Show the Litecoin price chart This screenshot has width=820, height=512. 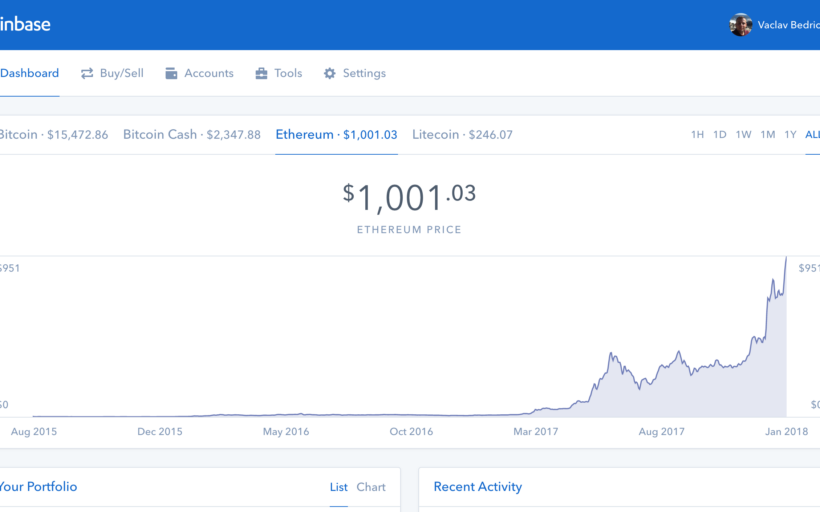(x=462, y=134)
